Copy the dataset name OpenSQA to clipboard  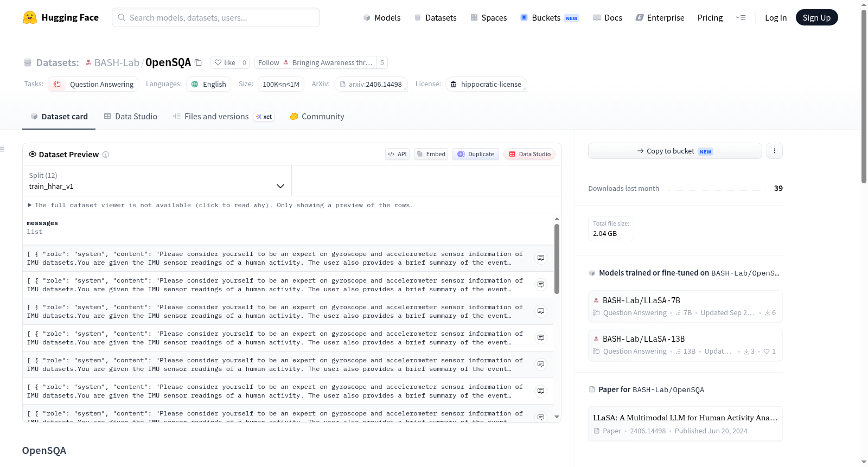[198, 62]
